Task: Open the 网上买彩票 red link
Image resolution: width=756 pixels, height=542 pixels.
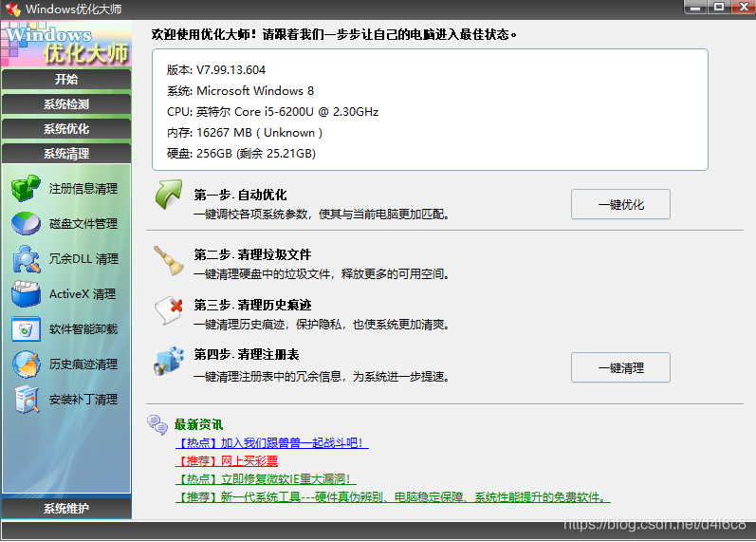Action: [x=227, y=461]
